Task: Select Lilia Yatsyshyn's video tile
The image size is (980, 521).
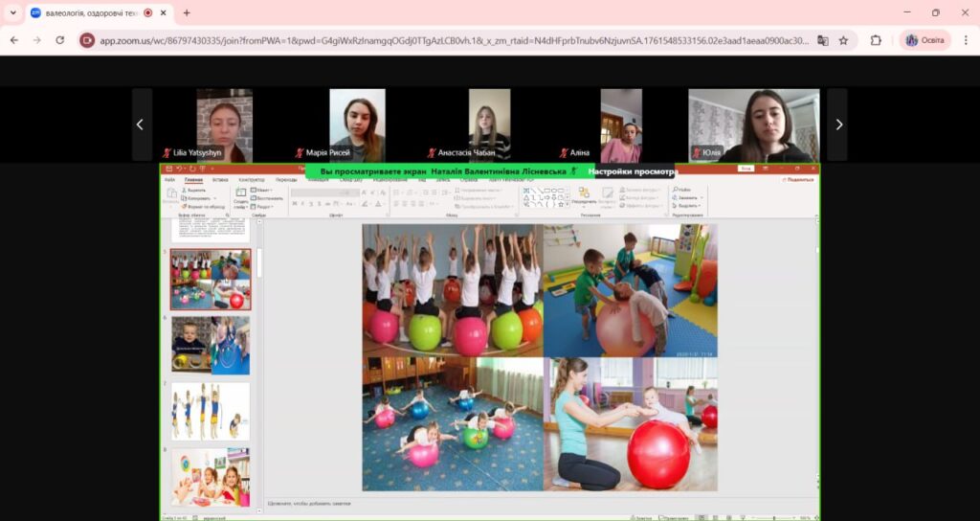Action: [x=224, y=125]
